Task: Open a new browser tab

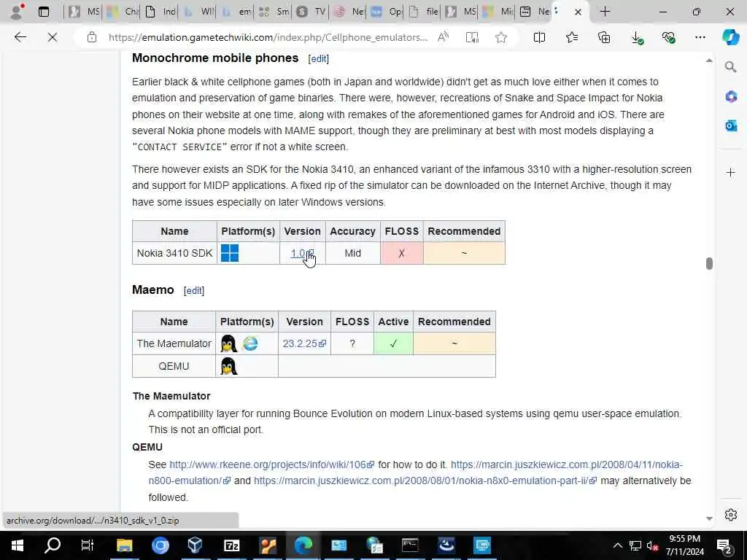Action: 605,12
